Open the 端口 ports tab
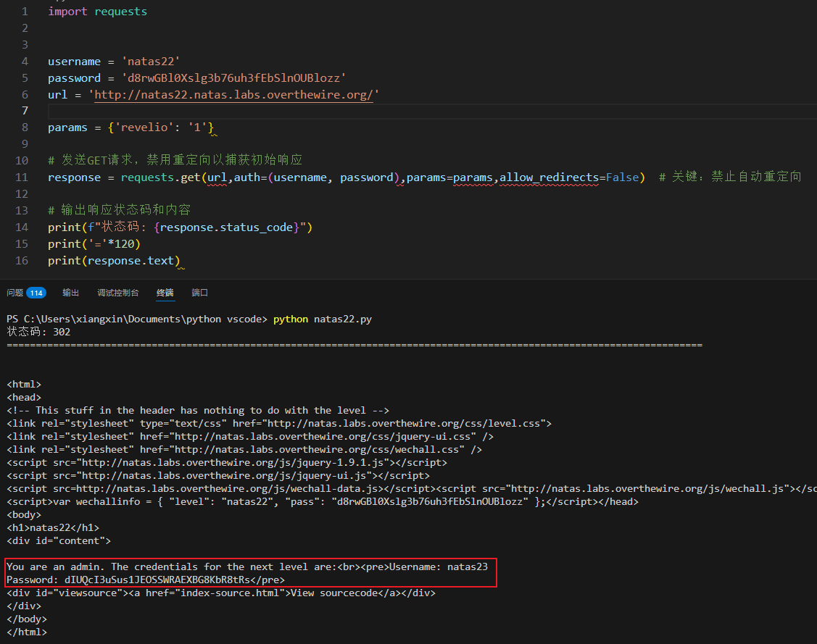The width and height of the screenshot is (817, 644). (199, 293)
